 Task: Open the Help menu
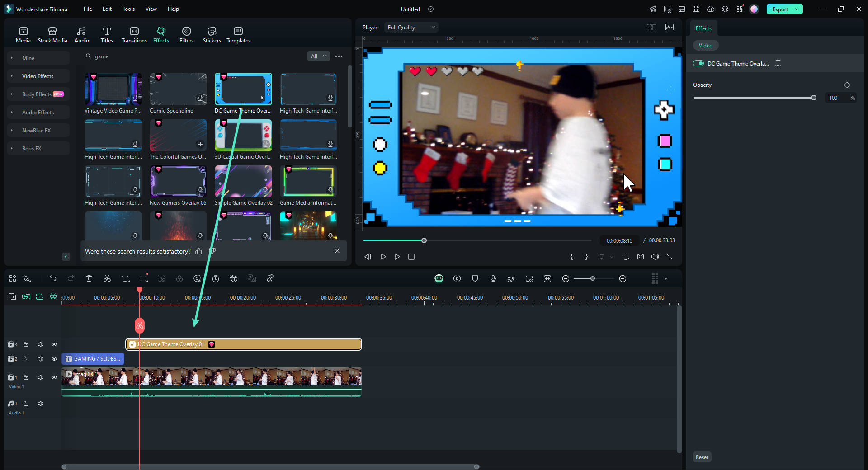[x=173, y=9]
